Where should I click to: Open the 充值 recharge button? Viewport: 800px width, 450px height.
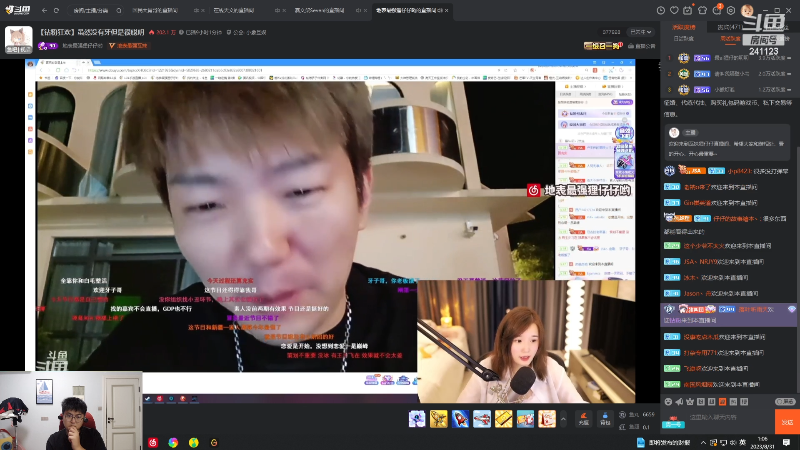coord(584,419)
